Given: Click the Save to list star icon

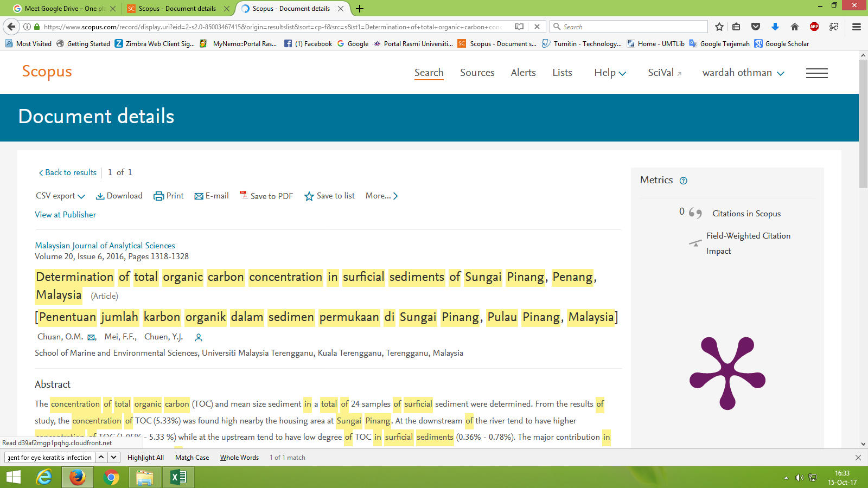Looking at the screenshot, I should tap(309, 196).
